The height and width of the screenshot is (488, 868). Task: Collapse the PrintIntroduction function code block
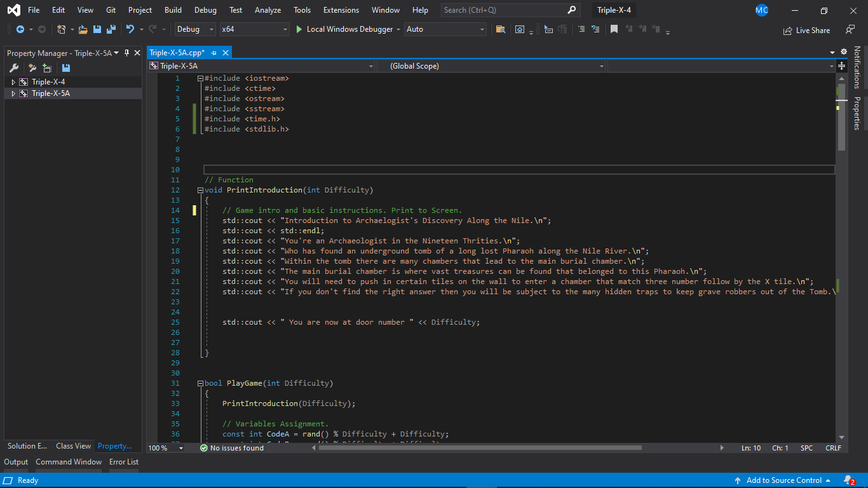tap(200, 190)
